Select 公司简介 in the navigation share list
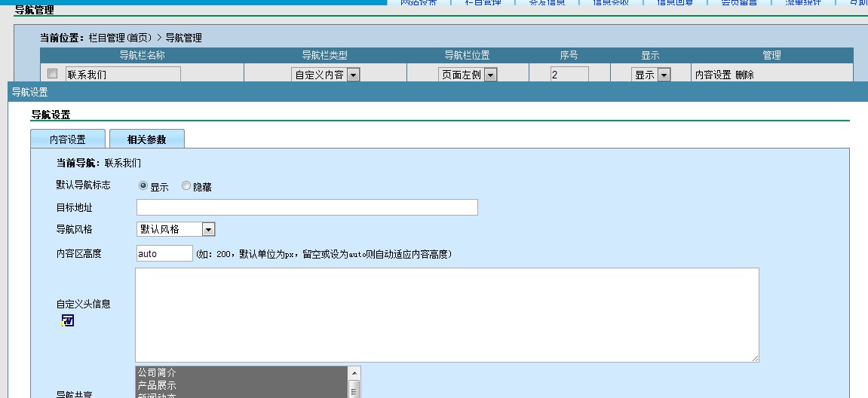Screen dimensions: 868x398 [x=241, y=372]
